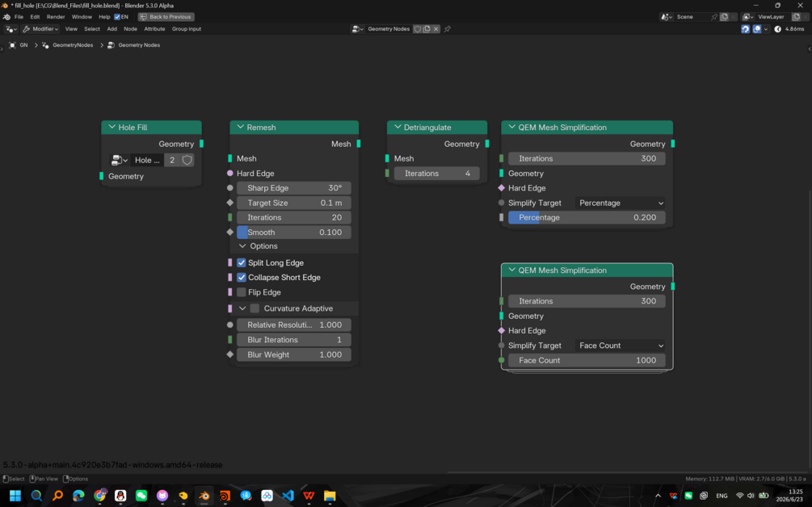
Task: Uncheck Collapse Short Edge
Action: click(x=242, y=277)
